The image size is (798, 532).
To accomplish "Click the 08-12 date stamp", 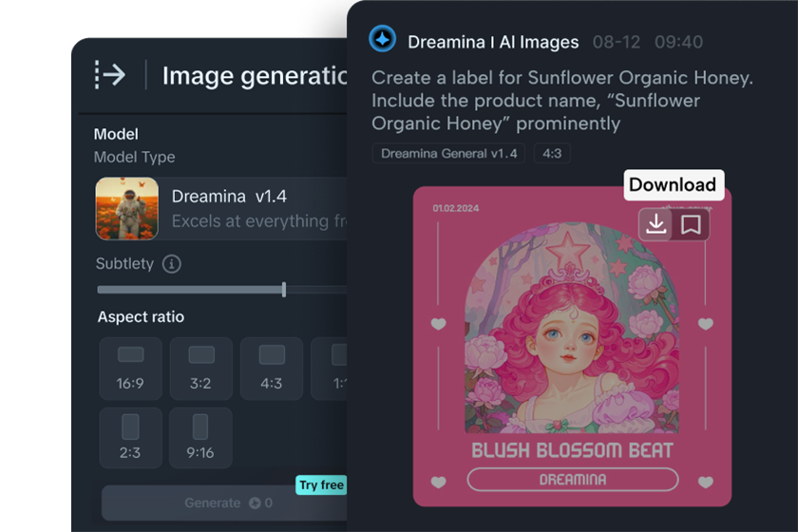I will pyautogui.click(x=617, y=42).
